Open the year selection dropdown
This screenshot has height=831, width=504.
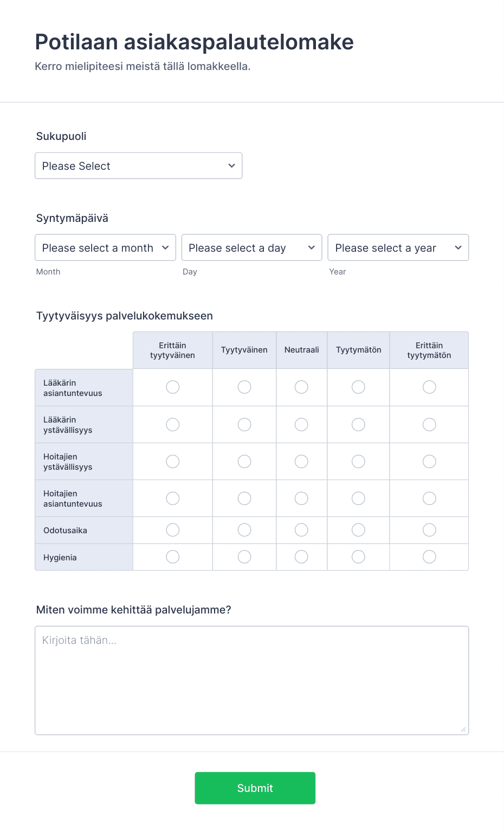(398, 247)
